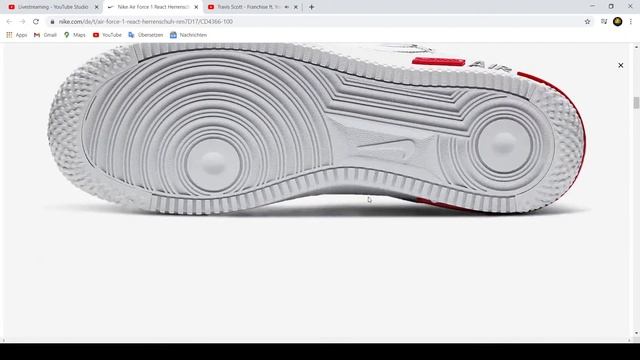
Task: Close the Nike Air Force 1 tab
Action: pos(196,7)
